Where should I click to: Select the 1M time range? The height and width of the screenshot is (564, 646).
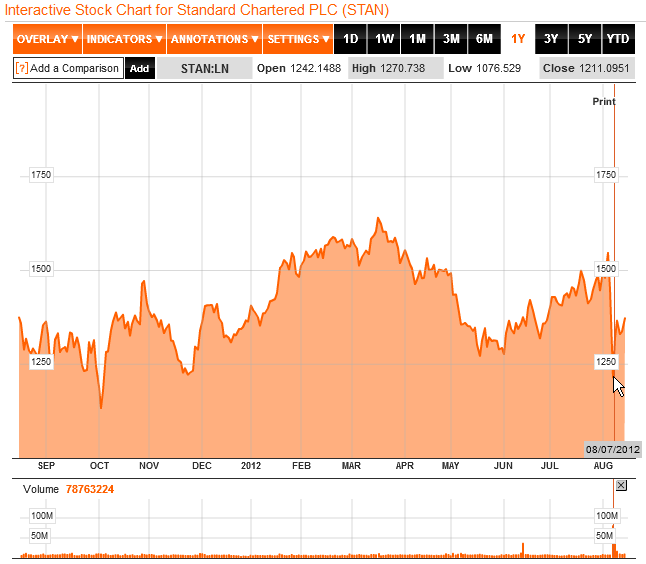click(x=417, y=39)
